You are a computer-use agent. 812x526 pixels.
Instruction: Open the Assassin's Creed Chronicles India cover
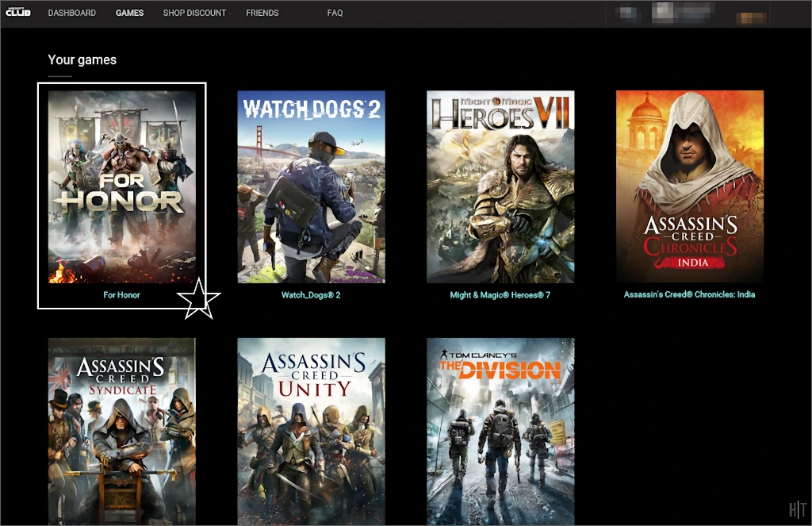tap(690, 186)
